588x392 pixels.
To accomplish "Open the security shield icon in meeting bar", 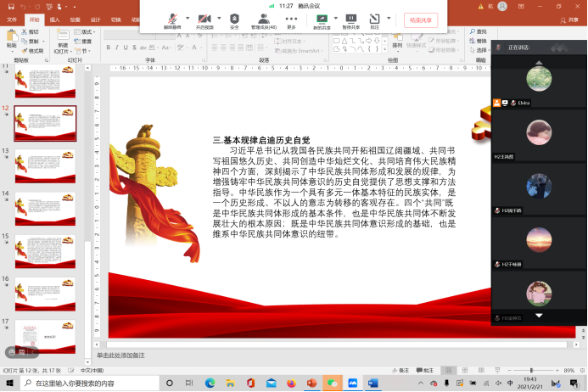I will [234, 19].
